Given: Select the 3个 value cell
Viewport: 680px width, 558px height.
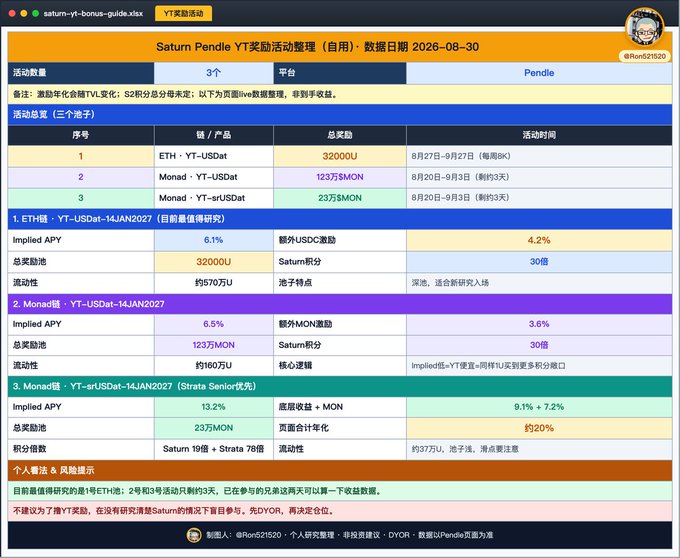Looking at the screenshot, I should click(214, 73).
